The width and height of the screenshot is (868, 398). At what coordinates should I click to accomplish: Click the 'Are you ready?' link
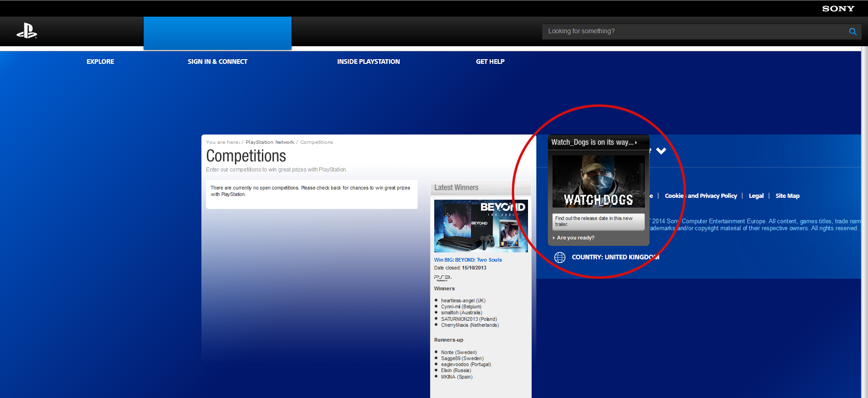coord(576,238)
